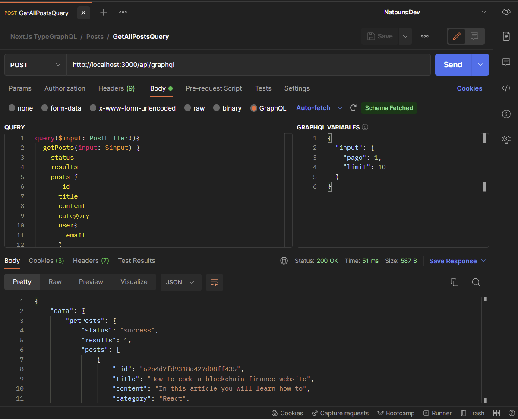Open more actions next to Save button
Image resolution: width=518 pixels, height=420 pixels.
425,36
